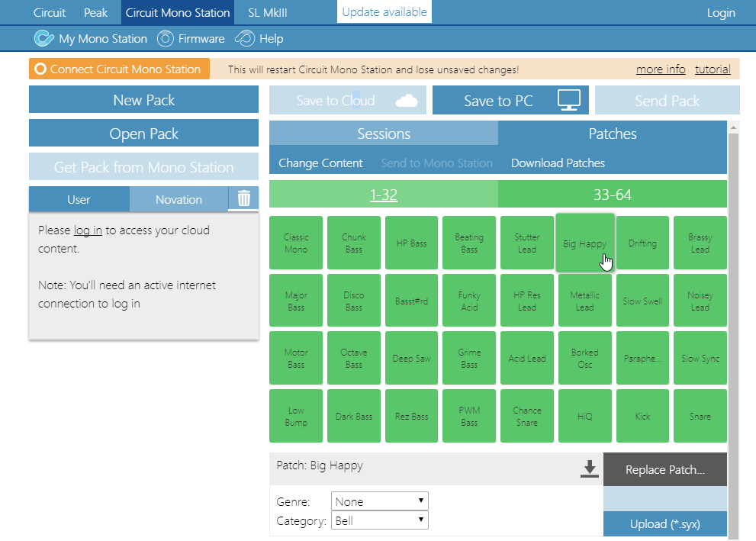
Task: Select the Beating Bass patch
Action: [x=469, y=243]
